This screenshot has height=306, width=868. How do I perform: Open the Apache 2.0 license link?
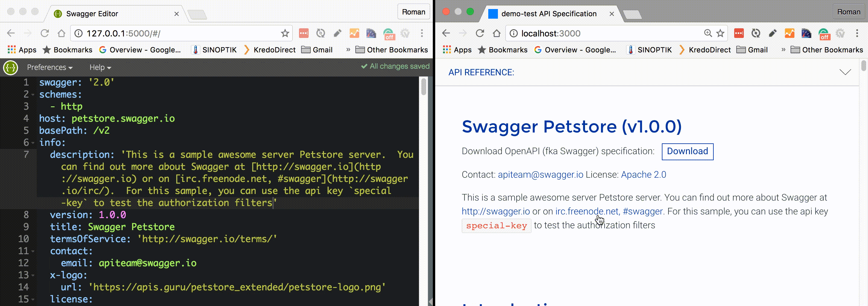643,174
